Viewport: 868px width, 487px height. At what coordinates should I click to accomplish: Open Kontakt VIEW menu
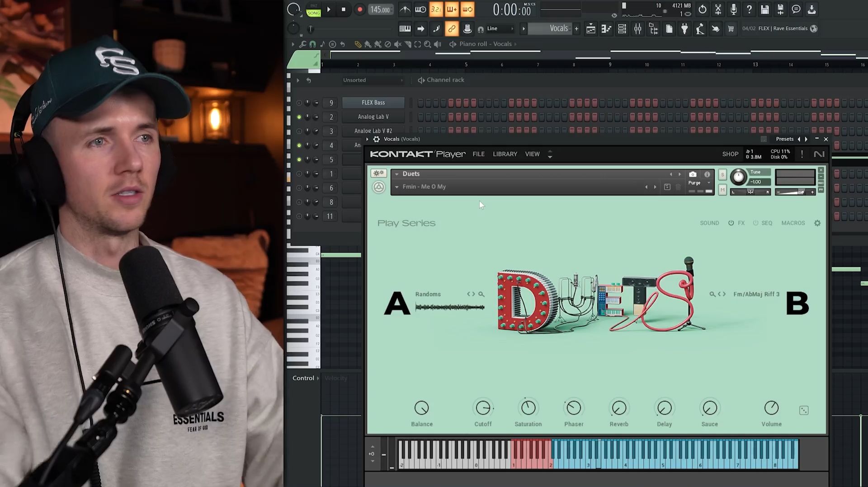click(532, 154)
